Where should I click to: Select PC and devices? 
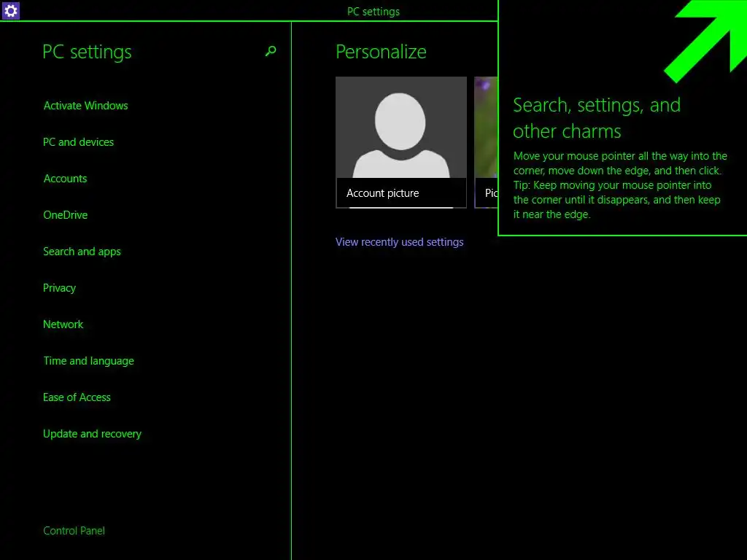click(x=78, y=142)
